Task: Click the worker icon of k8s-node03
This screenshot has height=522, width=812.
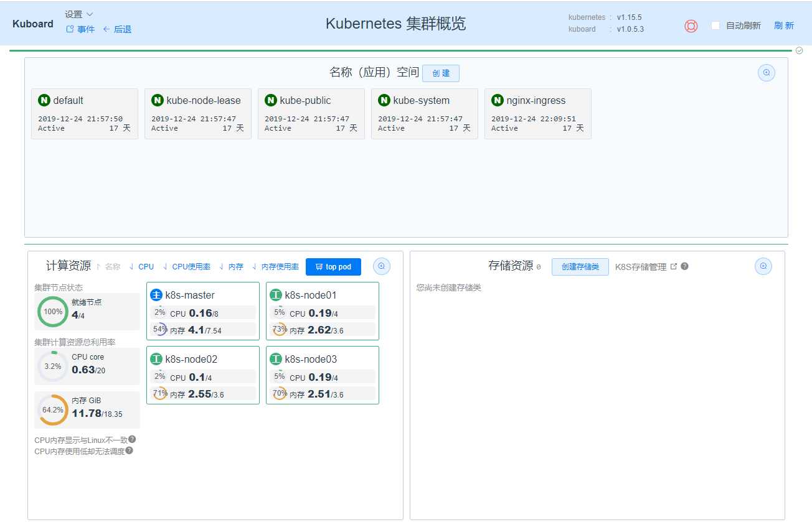Action: point(276,359)
